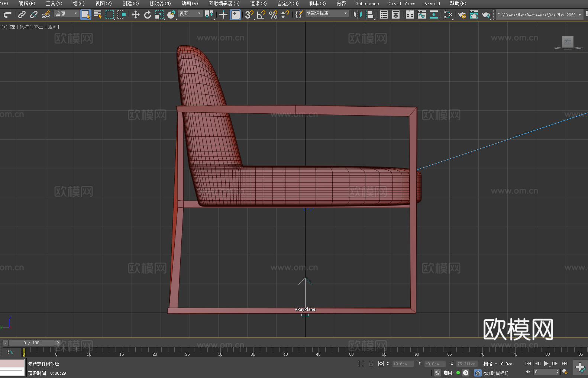The height and width of the screenshot is (378, 588).
Task: Open Time Configuration settings
Action: 565,371
